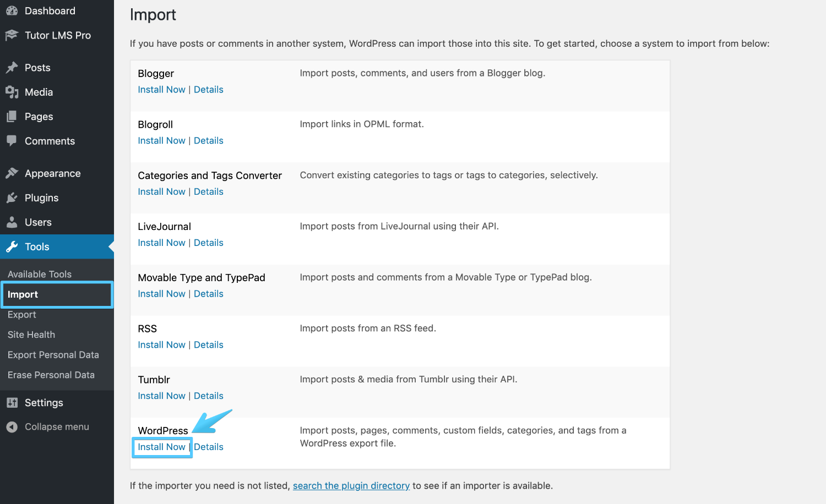This screenshot has width=826, height=504.
Task: Click the Tumblr API import description
Action: [409, 380]
